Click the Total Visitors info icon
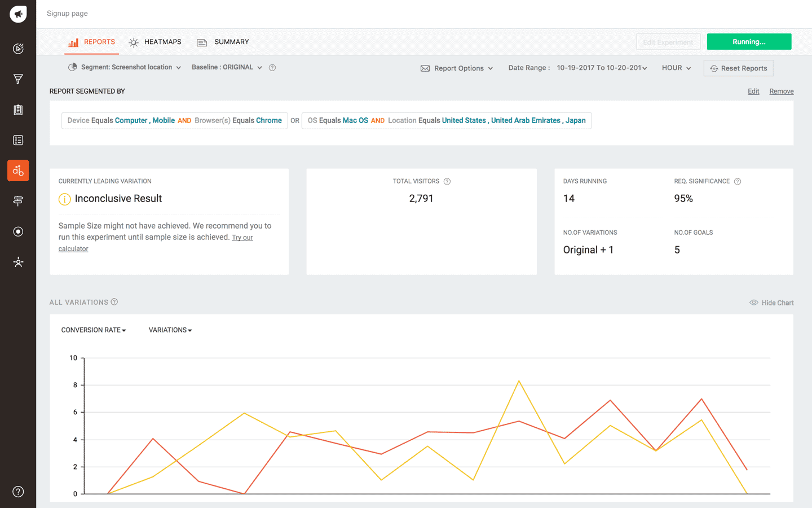This screenshot has width=812, height=508. (x=447, y=181)
